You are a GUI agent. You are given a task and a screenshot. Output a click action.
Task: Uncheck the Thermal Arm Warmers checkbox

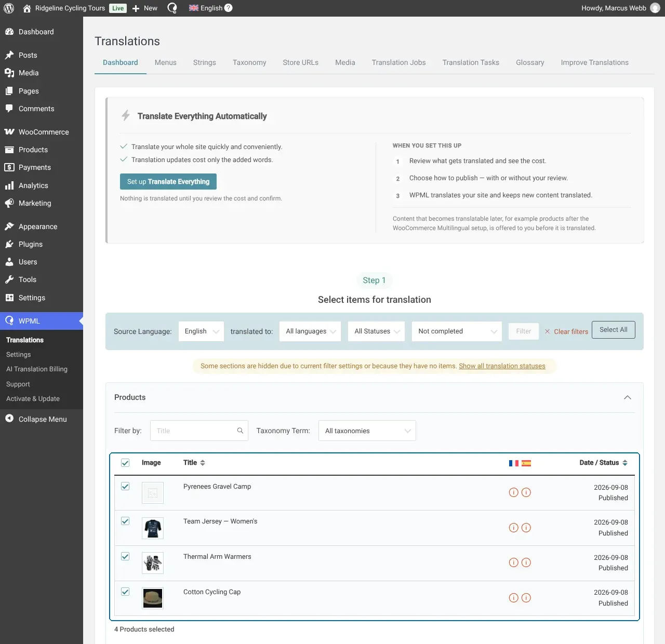(125, 557)
